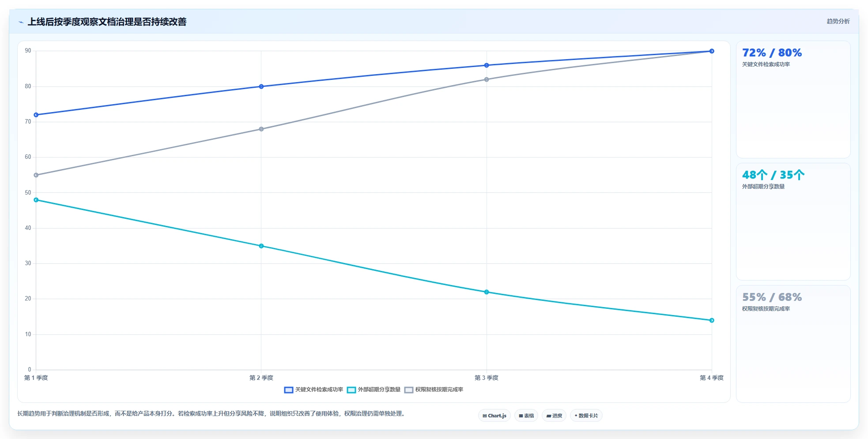This screenshot has width=868, height=439.
Task: Click the trend icon beside the panel title
Action: pos(21,22)
